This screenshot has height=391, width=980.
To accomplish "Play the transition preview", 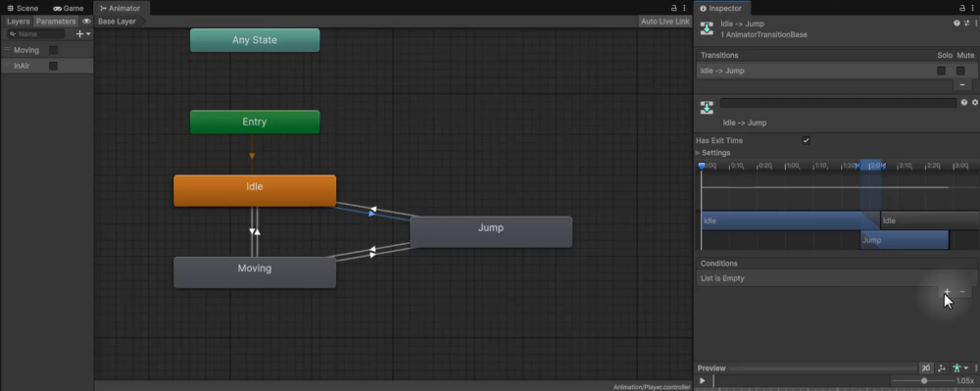I will (703, 380).
